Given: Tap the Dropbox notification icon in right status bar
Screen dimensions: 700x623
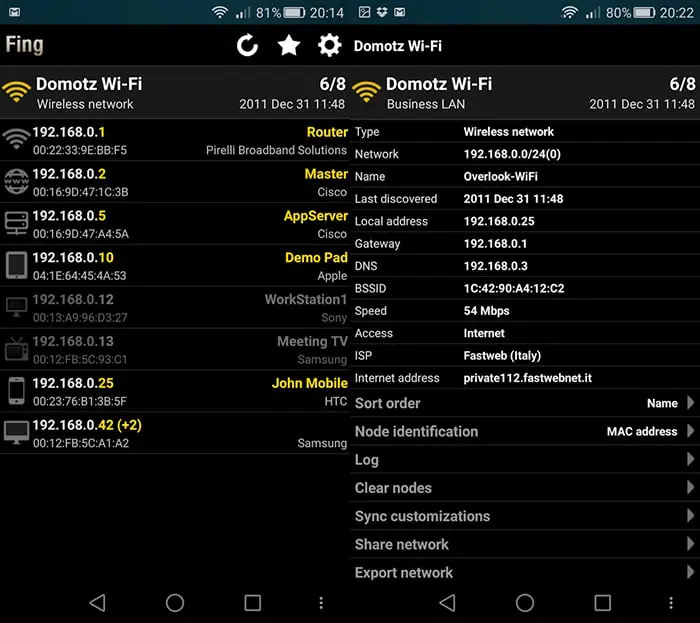Looking at the screenshot, I should pos(382,12).
